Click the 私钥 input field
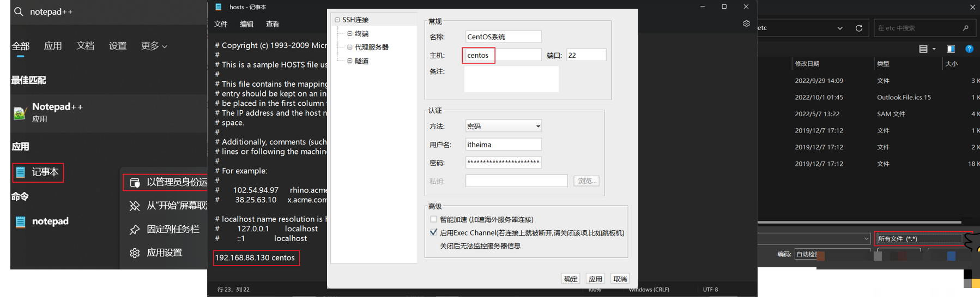The image size is (980, 306). pyautogui.click(x=516, y=181)
